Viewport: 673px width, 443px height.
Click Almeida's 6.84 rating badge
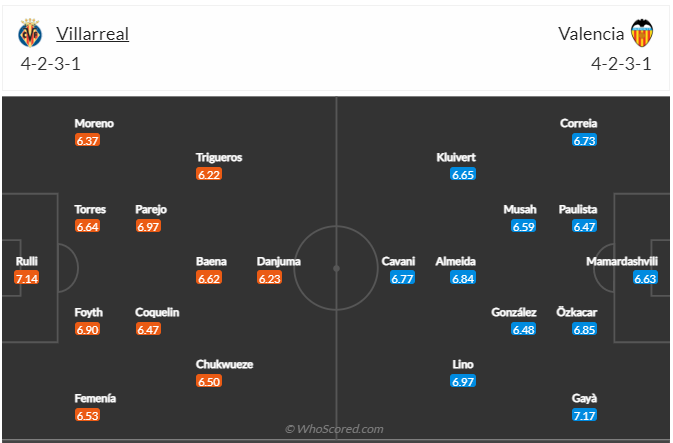click(x=462, y=279)
